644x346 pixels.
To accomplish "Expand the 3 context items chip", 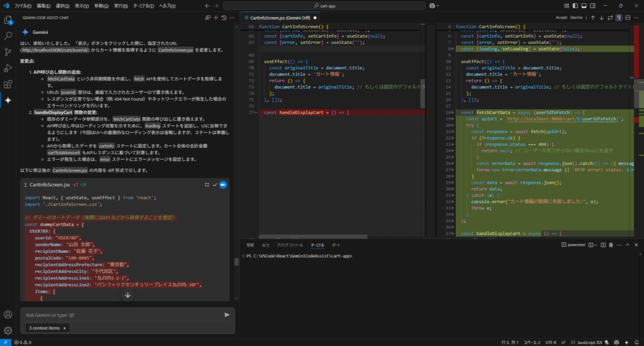I will coord(47,328).
